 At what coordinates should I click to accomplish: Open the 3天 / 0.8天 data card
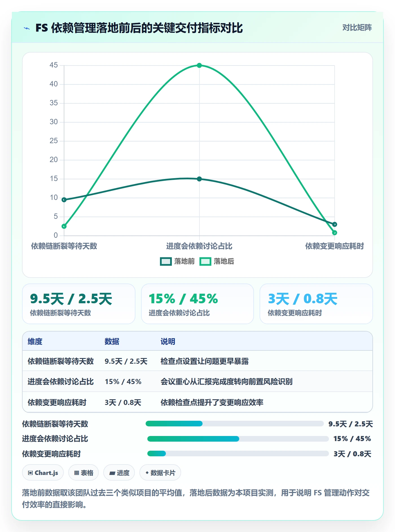(x=316, y=304)
